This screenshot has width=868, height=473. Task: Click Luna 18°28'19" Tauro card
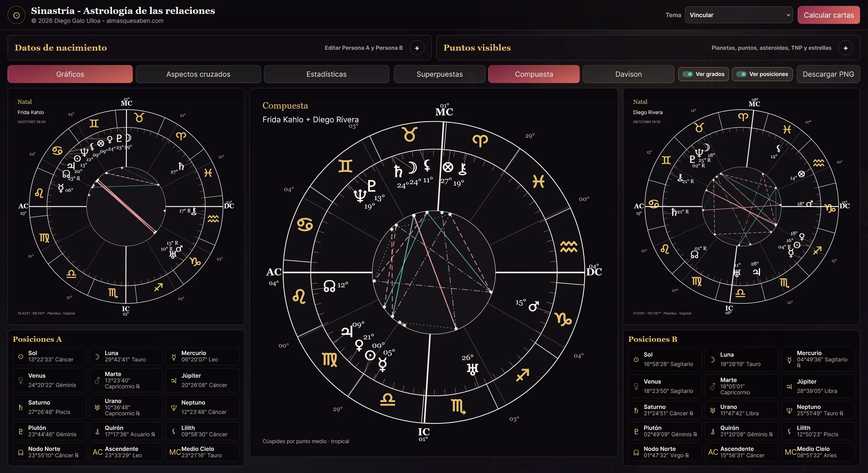(741, 359)
